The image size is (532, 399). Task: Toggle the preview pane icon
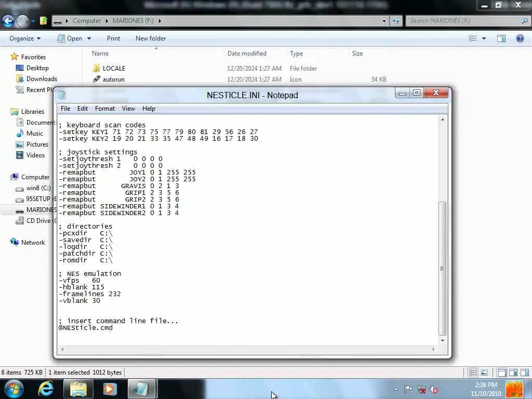point(501,38)
